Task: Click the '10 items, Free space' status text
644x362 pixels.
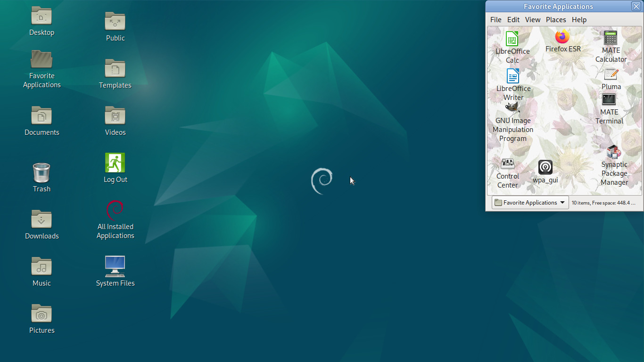Action: [x=603, y=203]
